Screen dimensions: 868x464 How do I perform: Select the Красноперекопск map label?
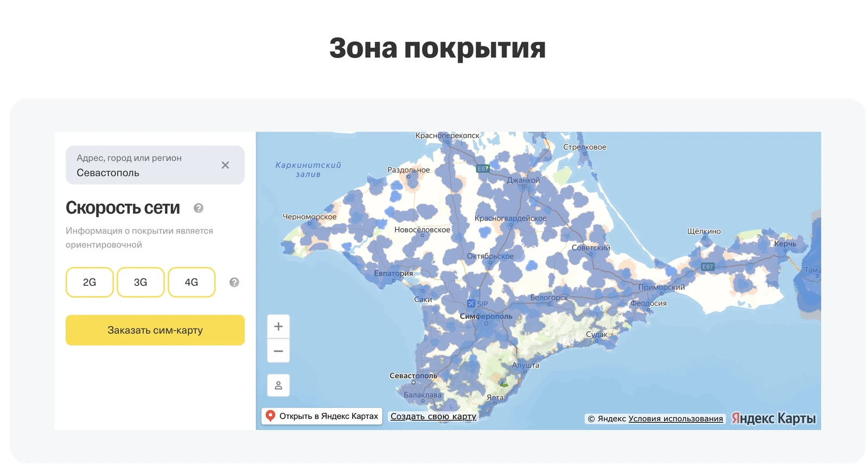click(448, 136)
